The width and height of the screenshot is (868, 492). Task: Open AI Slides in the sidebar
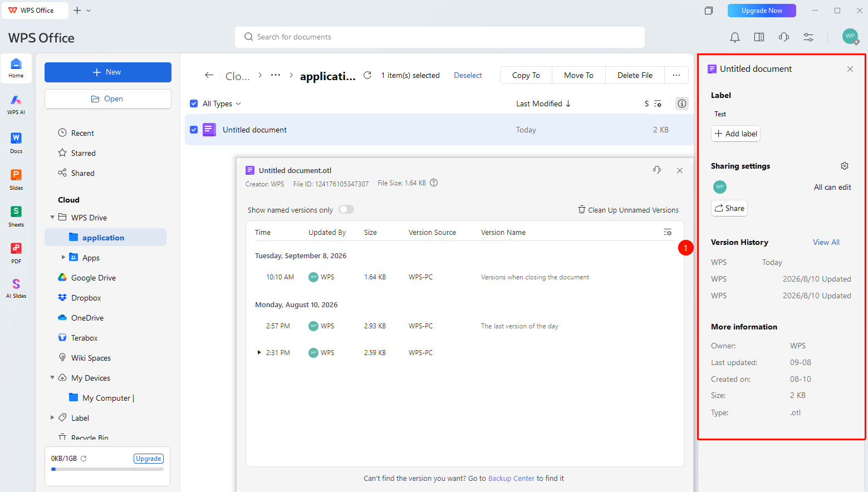16,288
